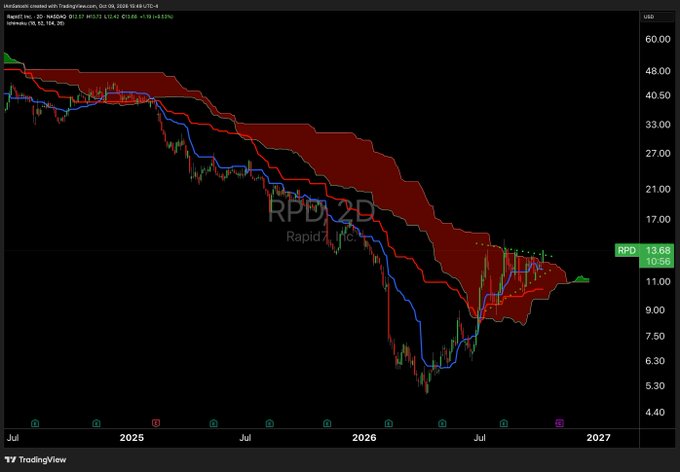Click the 60.00 price axis label
680x472 pixels.
(657, 39)
